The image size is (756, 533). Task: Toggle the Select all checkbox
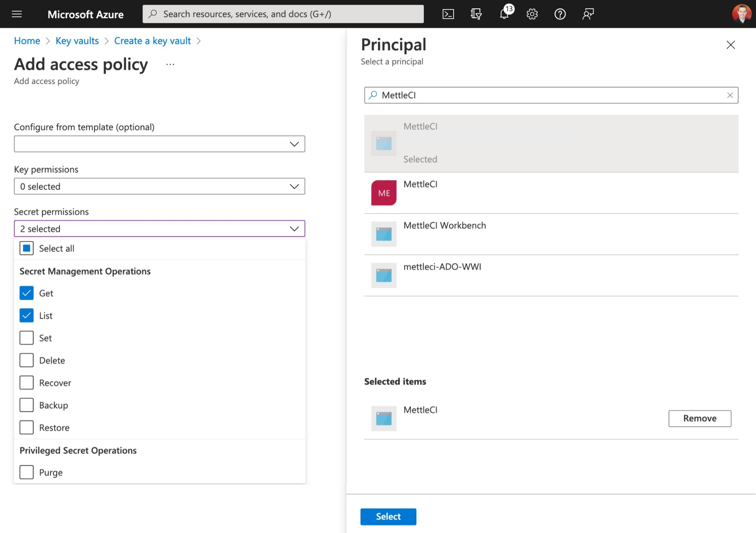tap(27, 248)
